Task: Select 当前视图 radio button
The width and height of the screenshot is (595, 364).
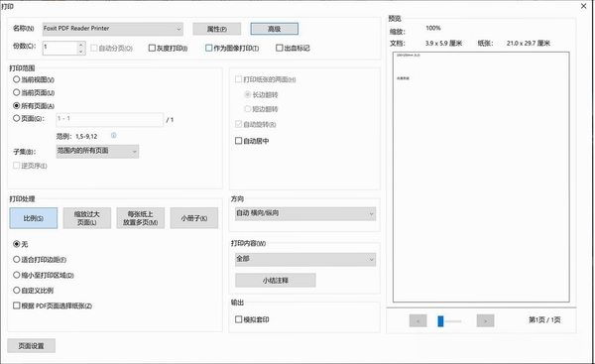Action: tap(16, 79)
